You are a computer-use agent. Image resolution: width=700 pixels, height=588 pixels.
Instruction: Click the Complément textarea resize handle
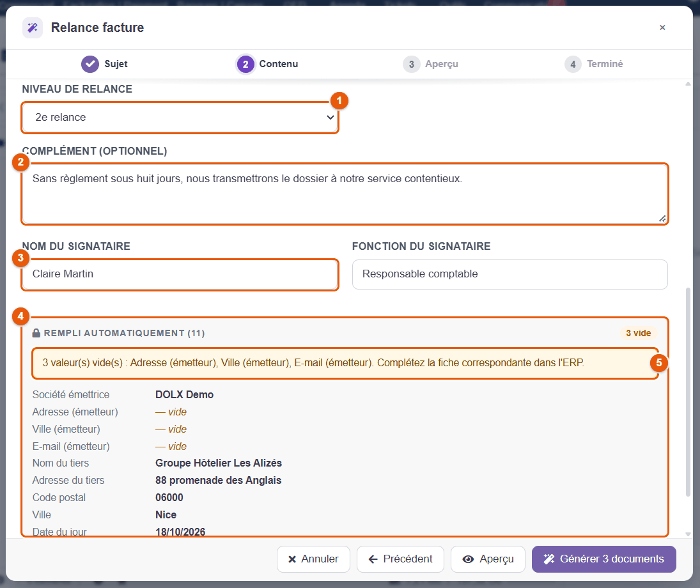[x=662, y=219]
